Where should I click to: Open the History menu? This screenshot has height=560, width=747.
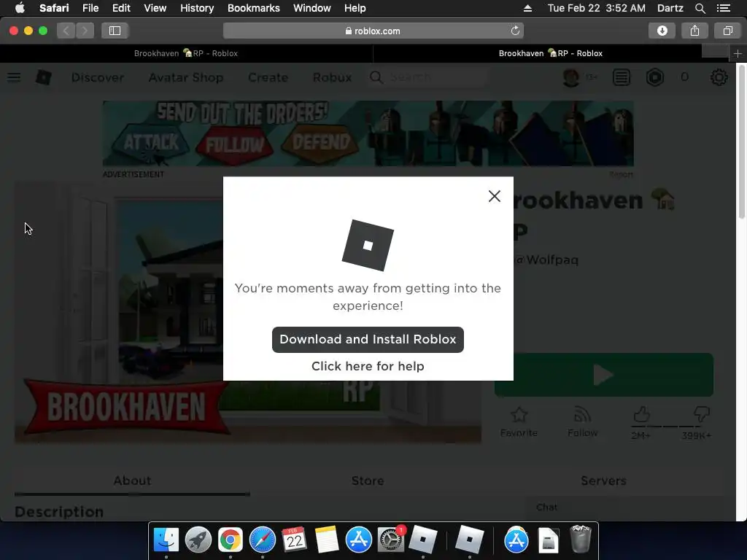[197, 8]
